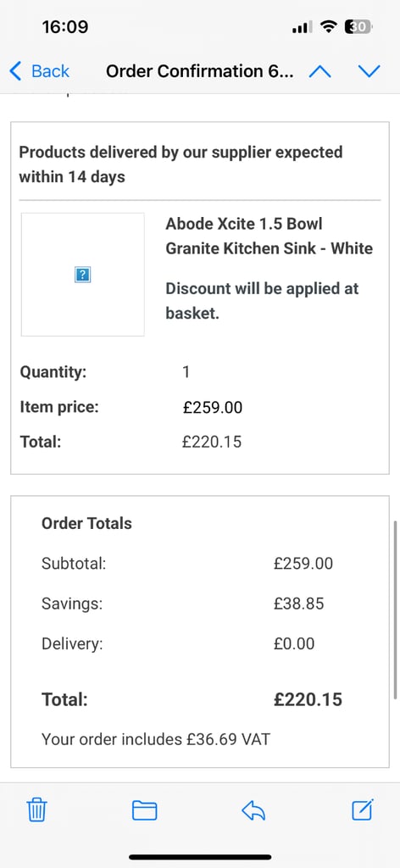
Task: Tap the compose new message icon
Action: [363, 810]
